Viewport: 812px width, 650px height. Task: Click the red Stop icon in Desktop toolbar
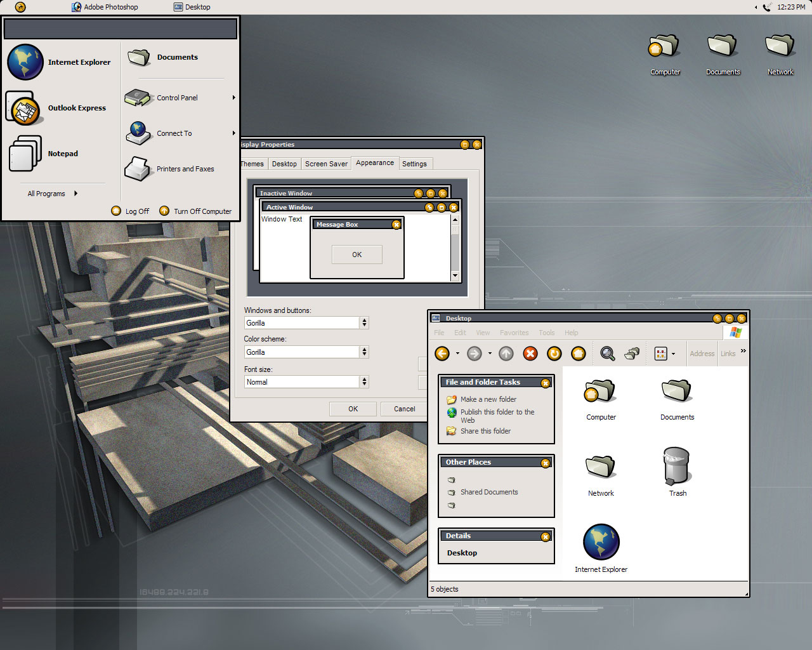click(530, 354)
